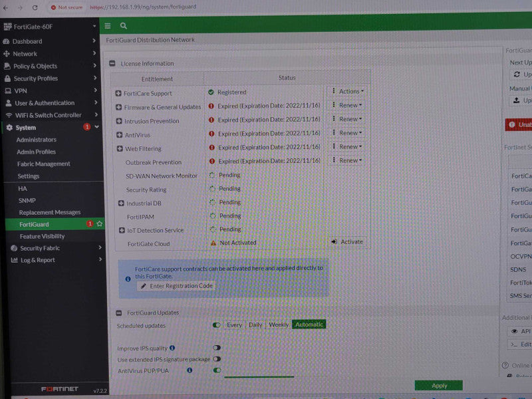Open Renew dropdown for Web Filtering
Viewport: 532px width, 399px height.
point(346,146)
